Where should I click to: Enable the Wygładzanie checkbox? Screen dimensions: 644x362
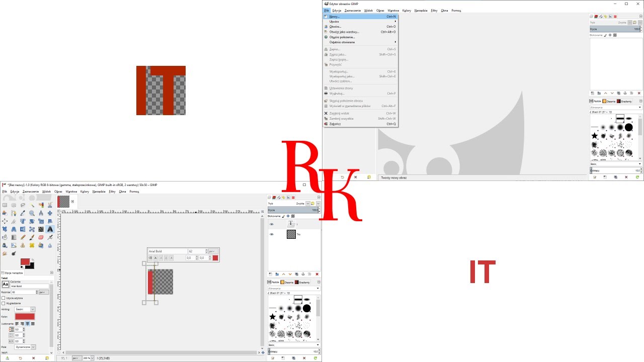4,303
